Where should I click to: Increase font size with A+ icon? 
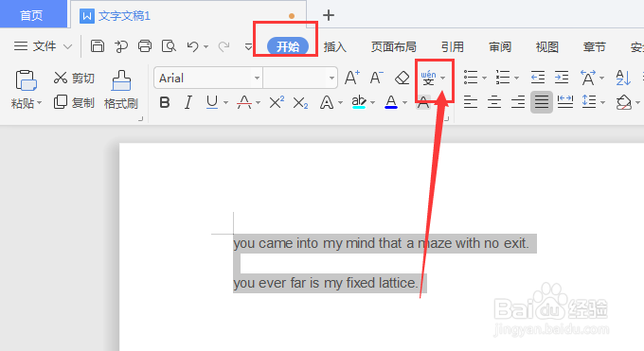pos(352,78)
